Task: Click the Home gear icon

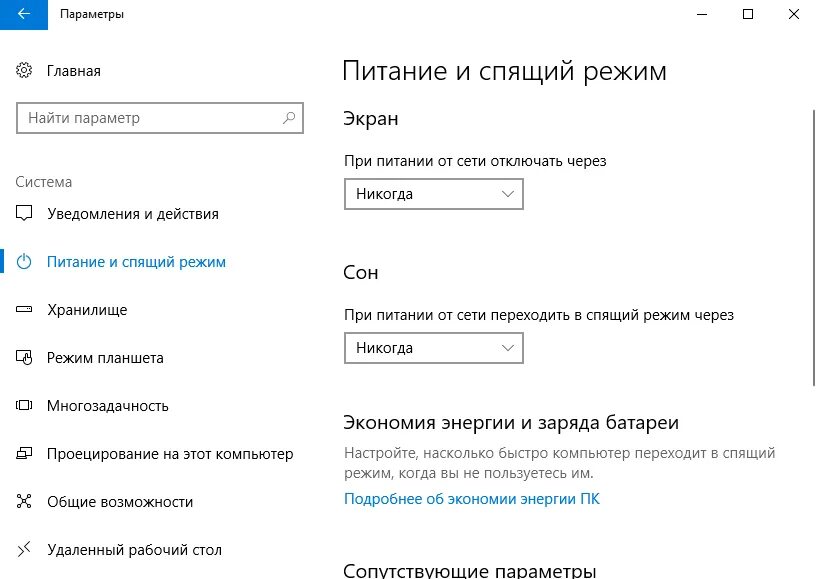Action: [25, 71]
